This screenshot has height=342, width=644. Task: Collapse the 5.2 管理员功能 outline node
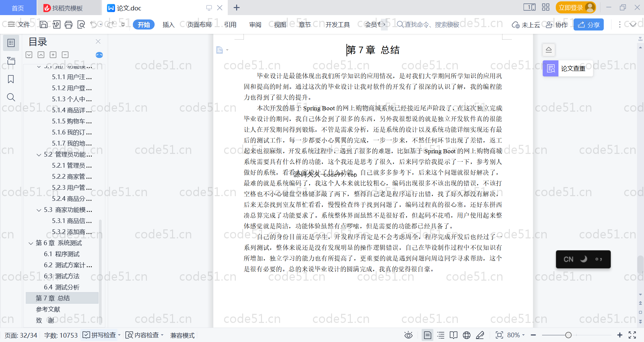tap(39, 155)
